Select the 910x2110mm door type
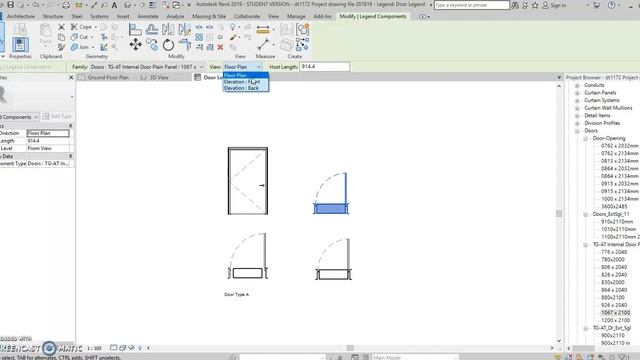Image resolution: width=640 pixels, height=360 pixels. [617, 222]
